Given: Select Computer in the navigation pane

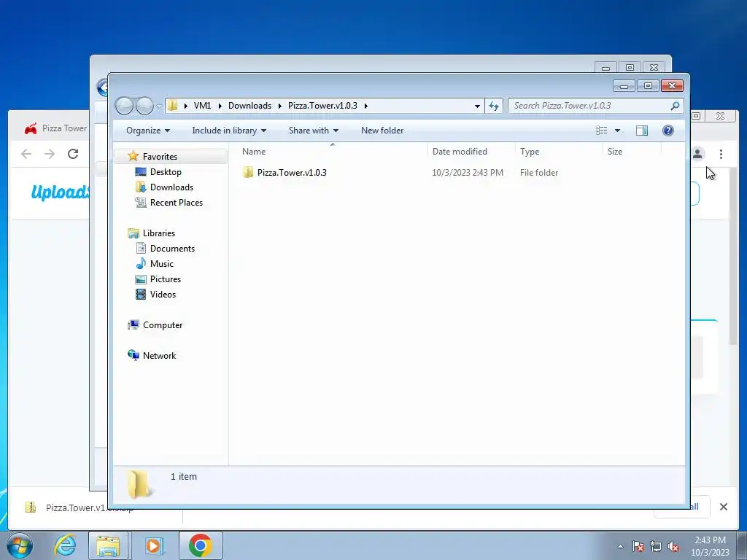Looking at the screenshot, I should 163,325.
